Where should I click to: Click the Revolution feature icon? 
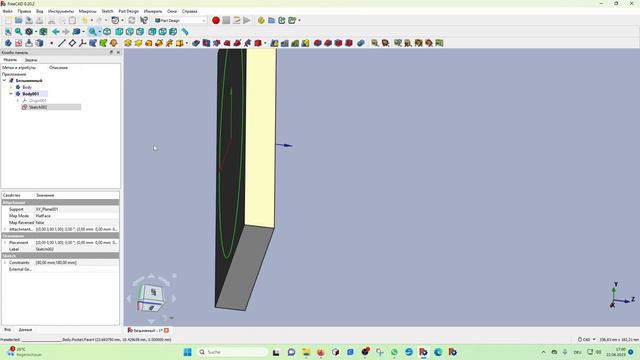click(138, 43)
